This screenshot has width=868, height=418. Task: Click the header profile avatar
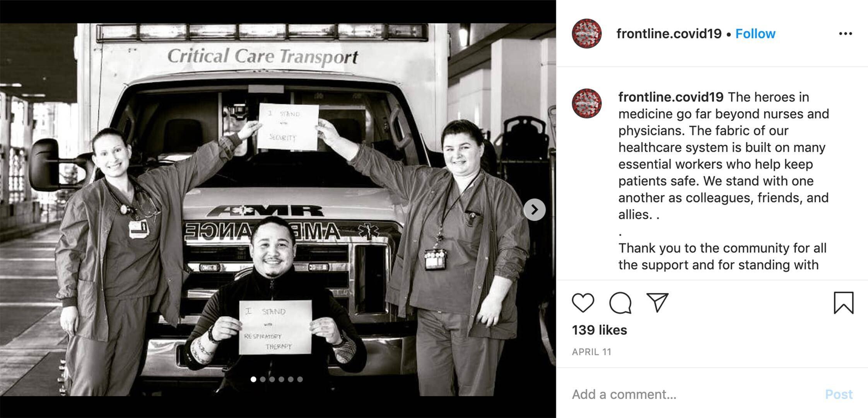point(586,34)
